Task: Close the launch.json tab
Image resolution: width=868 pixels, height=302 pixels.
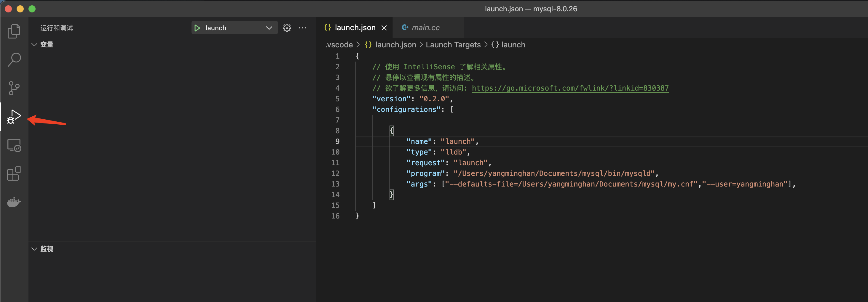Action: [x=384, y=28]
